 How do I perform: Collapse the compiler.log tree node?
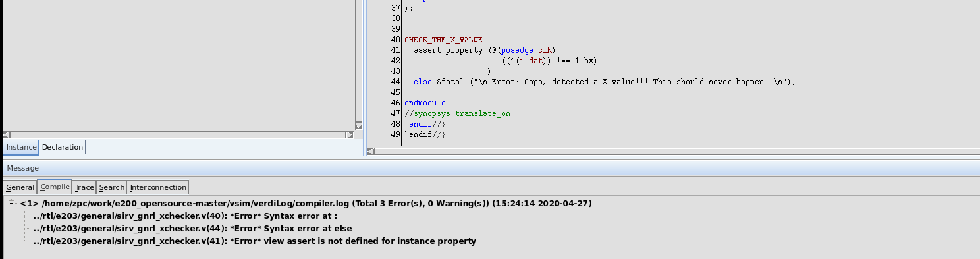coord(11,204)
